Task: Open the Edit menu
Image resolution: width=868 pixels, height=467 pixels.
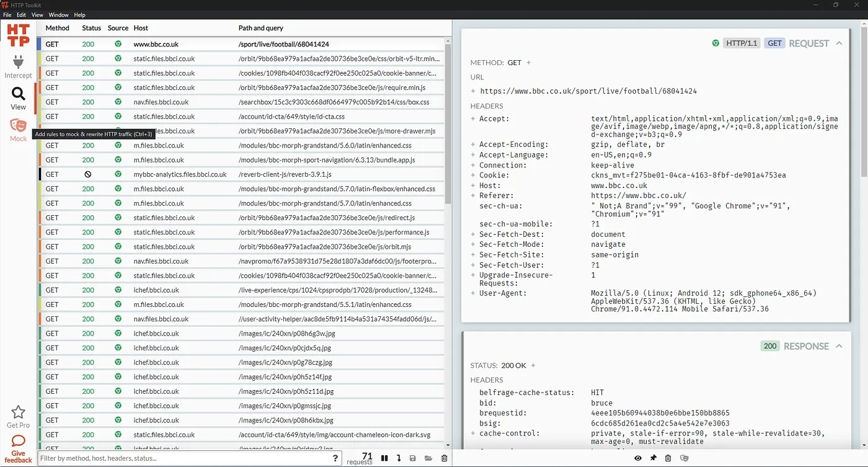Action: (21, 15)
